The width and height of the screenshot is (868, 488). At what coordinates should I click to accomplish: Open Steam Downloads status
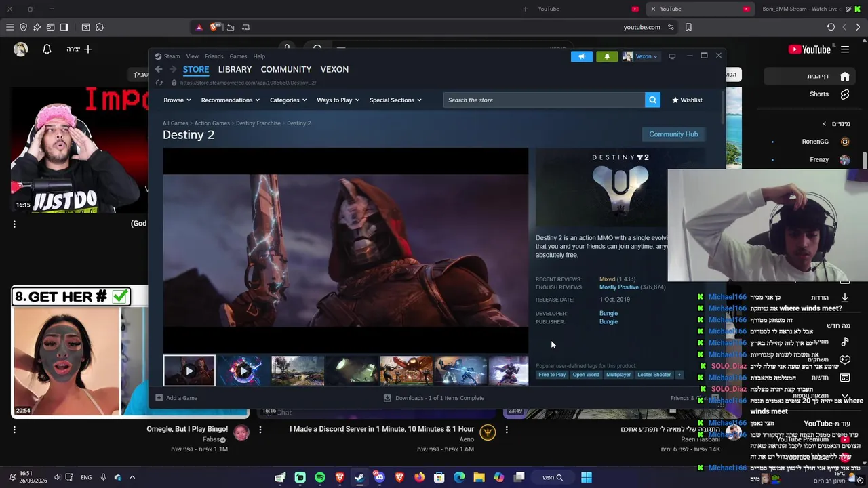pos(434,398)
